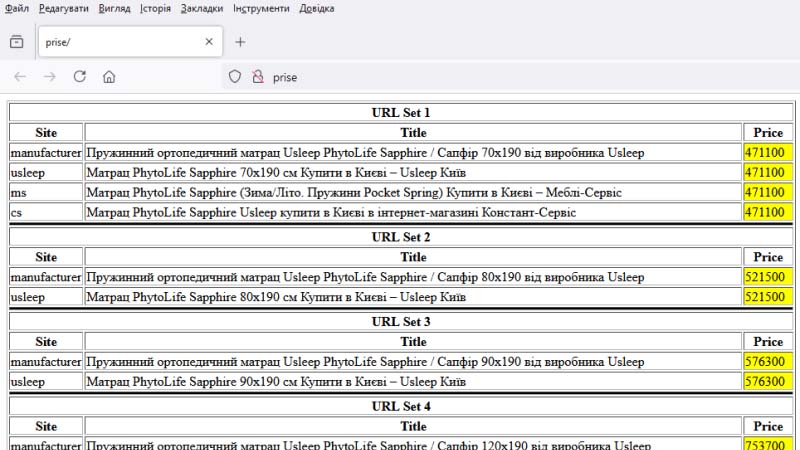This screenshot has width=800, height=450.
Task: Click price 471100 in the ms row
Action: pyautogui.click(x=768, y=192)
